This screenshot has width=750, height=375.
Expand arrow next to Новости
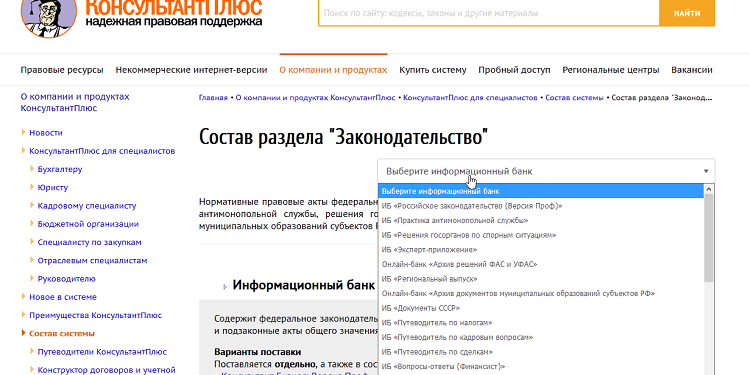tap(23, 132)
